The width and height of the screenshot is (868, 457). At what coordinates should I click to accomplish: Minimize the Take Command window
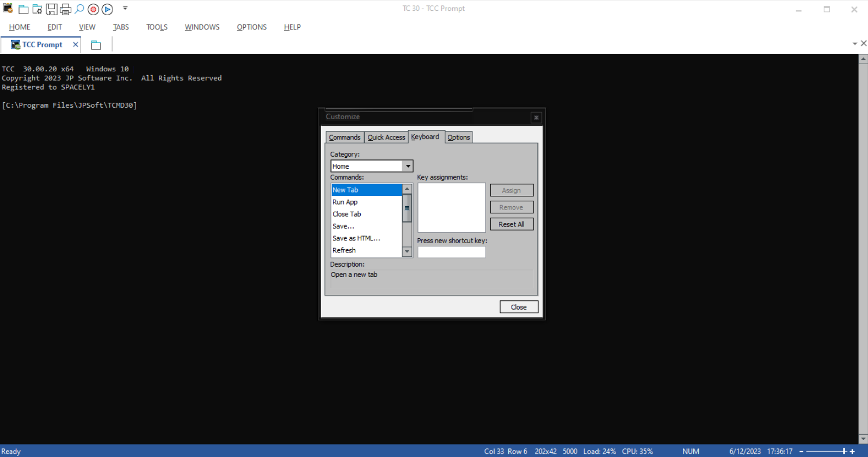point(799,9)
